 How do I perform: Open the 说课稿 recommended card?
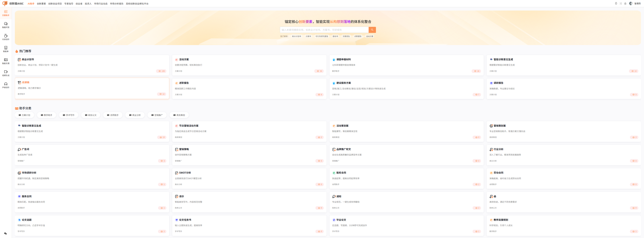tap(92, 88)
